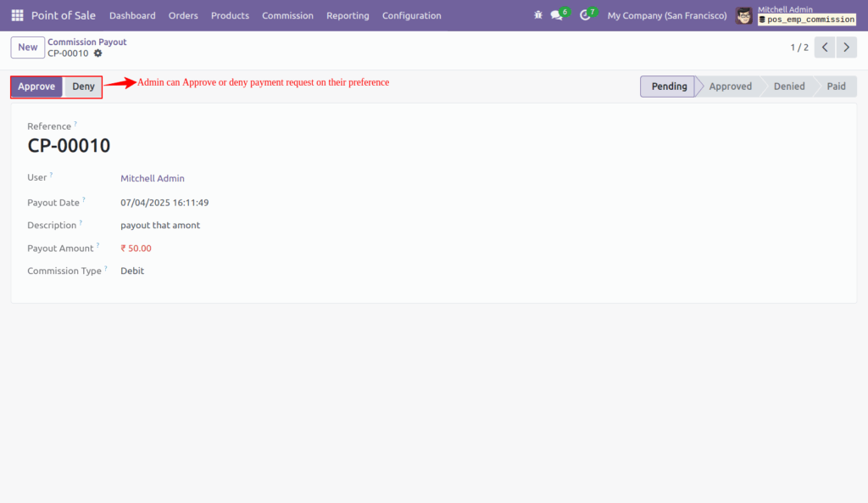Select the Pending stage in the status bar
Screen dimensions: 868x503
pos(669,86)
